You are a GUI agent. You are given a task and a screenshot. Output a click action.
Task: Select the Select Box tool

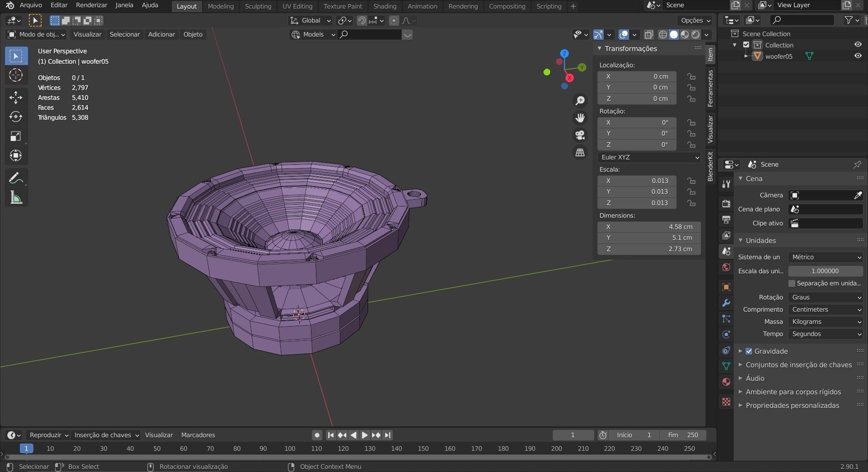pyautogui.click(x=16, y=56)
